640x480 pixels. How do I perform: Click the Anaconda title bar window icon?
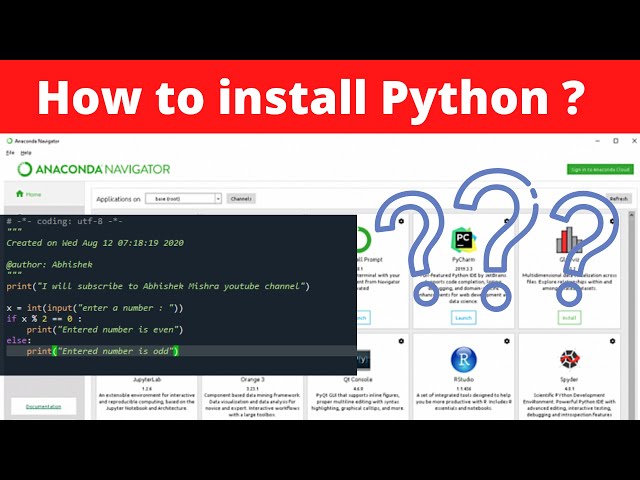click(9, 141)
